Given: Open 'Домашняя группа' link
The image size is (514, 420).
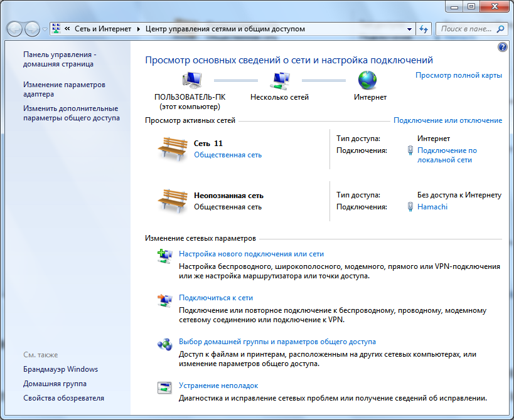Looking at the screenshot, I should coord(55,384).
